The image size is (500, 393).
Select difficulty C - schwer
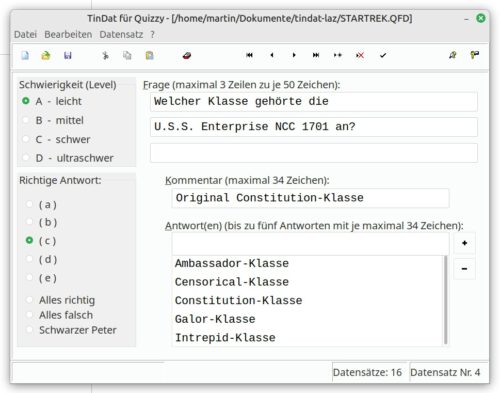pos(56,139)
